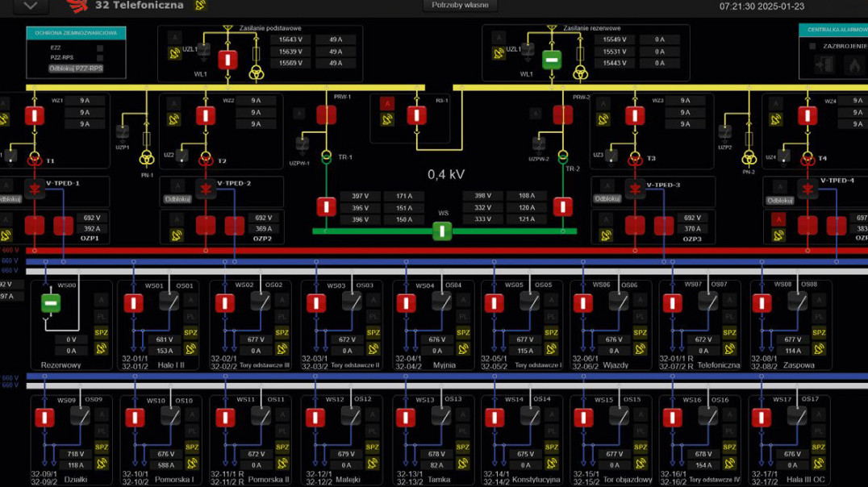868x487 pixels.
Task: Open telemetry satellite icon next to station title
Action: point(200,6)
